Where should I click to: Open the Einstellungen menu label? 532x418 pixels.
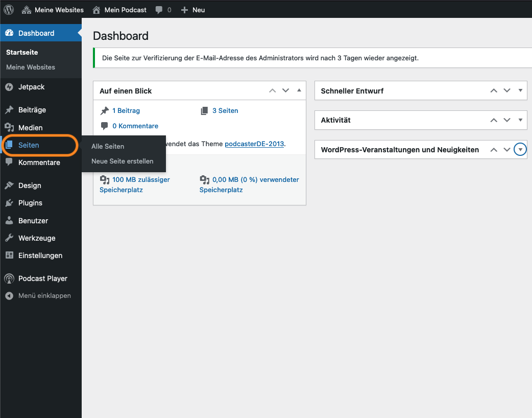coord(40,256)
